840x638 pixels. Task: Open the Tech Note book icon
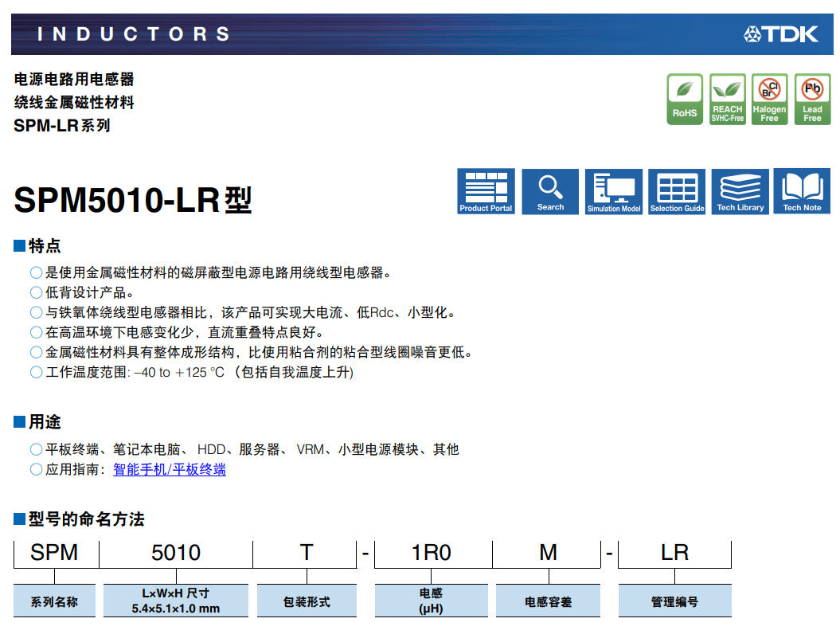tap(802, 191)
